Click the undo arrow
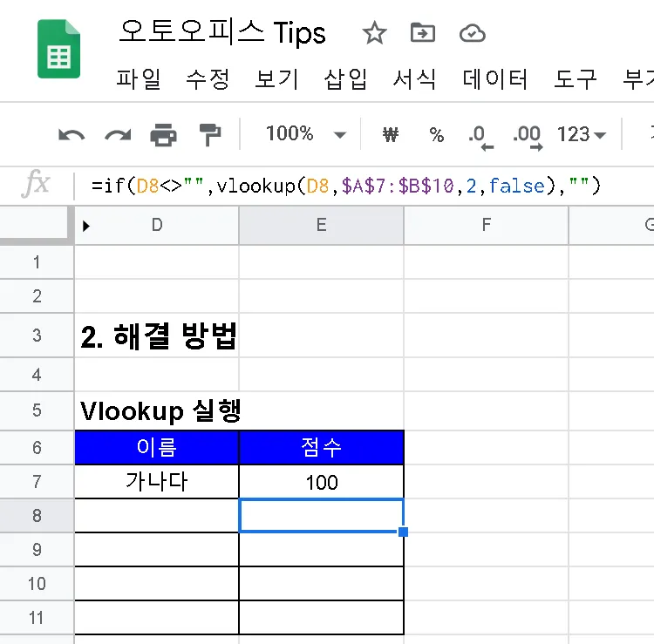Image resolution: width=654 pixels, height=644 pixels. (x=72, y=134)
